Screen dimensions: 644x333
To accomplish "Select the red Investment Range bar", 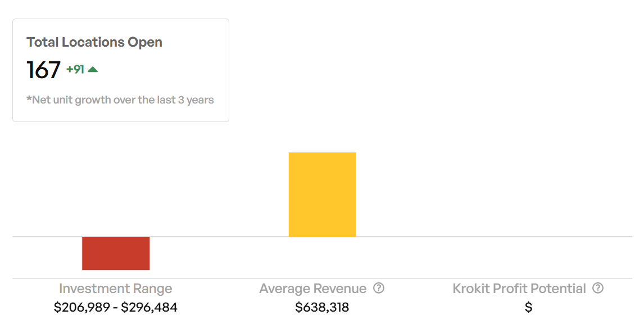I will [x=116, y=253].
